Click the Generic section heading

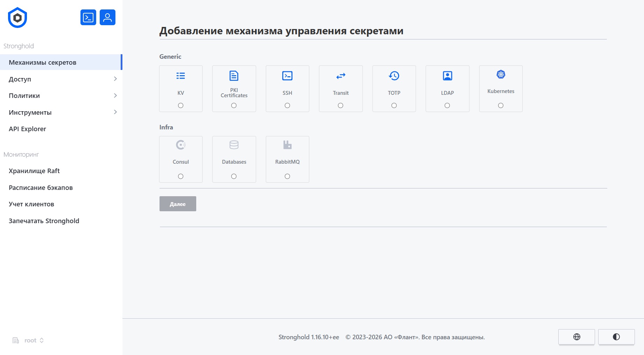click(x=170, y=57)
